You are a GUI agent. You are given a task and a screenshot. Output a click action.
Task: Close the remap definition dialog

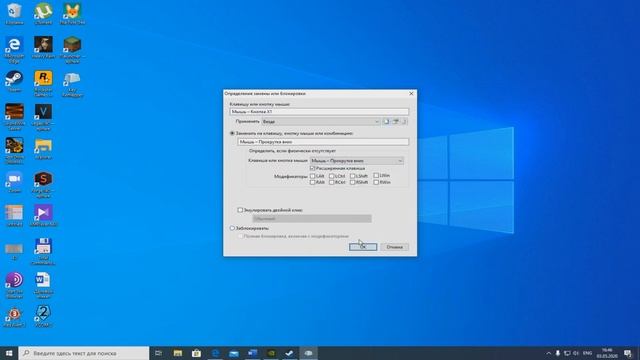[x=411, y=93]
